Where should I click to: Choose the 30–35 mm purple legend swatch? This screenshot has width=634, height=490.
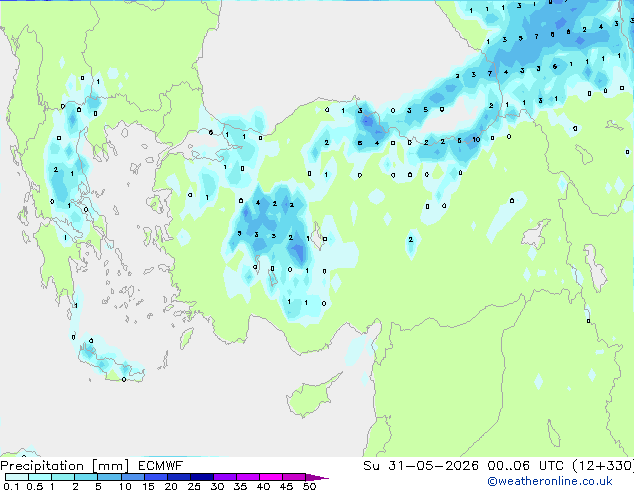point(225,477)
